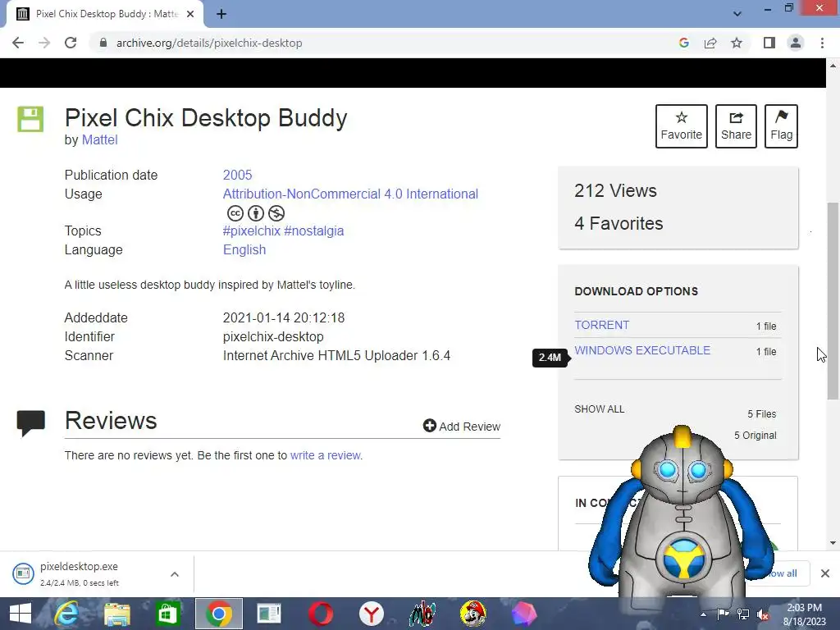Toggle the browser side panel icon
The width and height of the screenshot is (840, 630).
coord(769,43)
